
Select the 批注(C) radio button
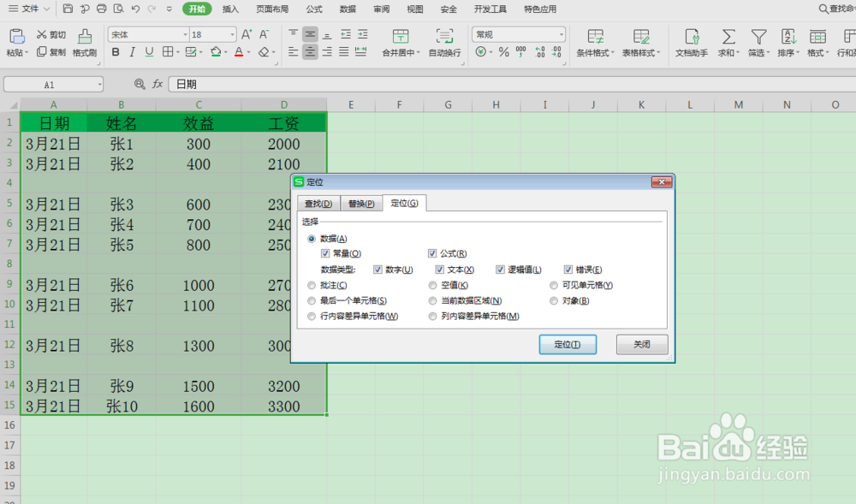coord(312,285)
